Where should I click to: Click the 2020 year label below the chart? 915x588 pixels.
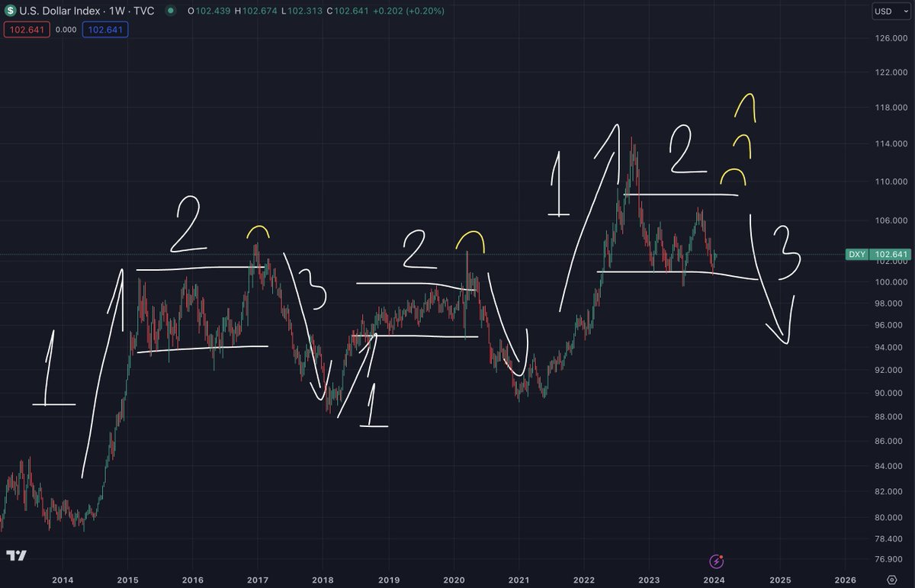click(454, 580)
